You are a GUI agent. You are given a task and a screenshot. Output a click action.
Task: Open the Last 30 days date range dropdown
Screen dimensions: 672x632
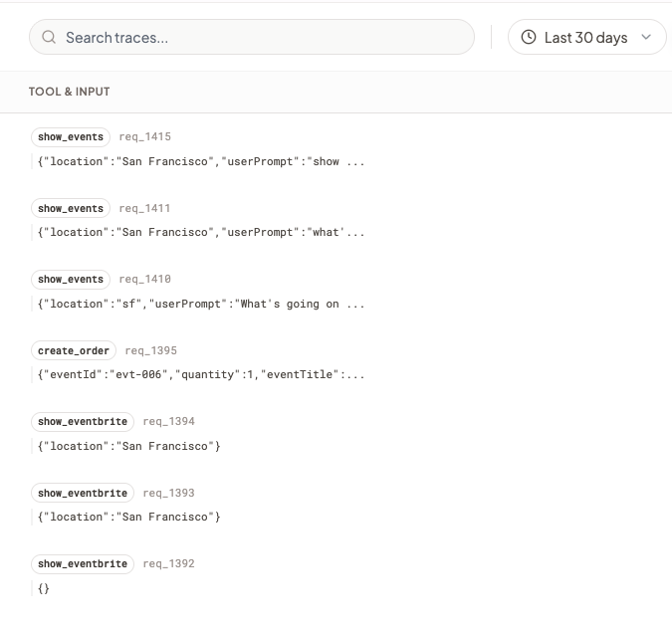pyautogui.click(x=586, y=38)
